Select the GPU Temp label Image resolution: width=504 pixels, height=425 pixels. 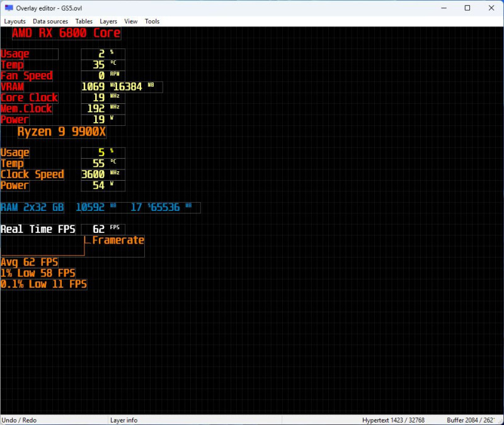click(x=12, y=65)
